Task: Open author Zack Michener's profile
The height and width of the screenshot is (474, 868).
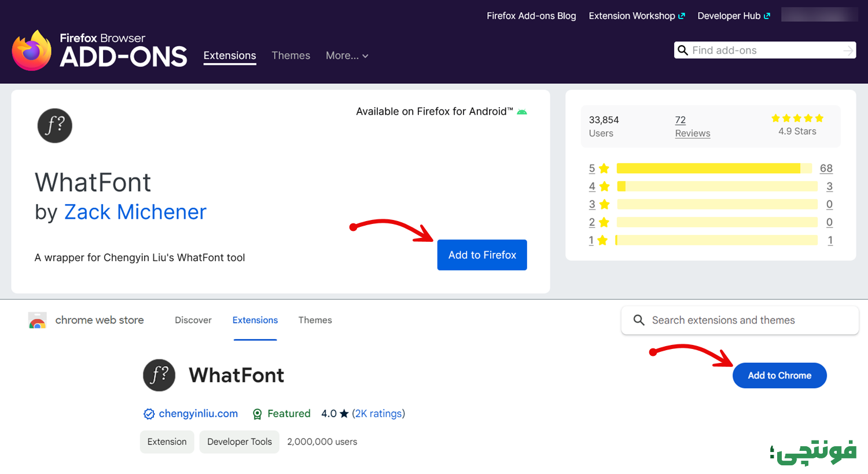Action: pyautogui.click(x=135, y=212)
